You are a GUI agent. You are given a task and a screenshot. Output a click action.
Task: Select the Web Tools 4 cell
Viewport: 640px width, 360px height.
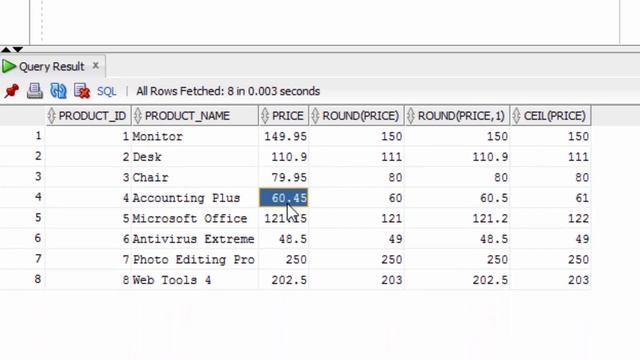click(x=195, y=280)
